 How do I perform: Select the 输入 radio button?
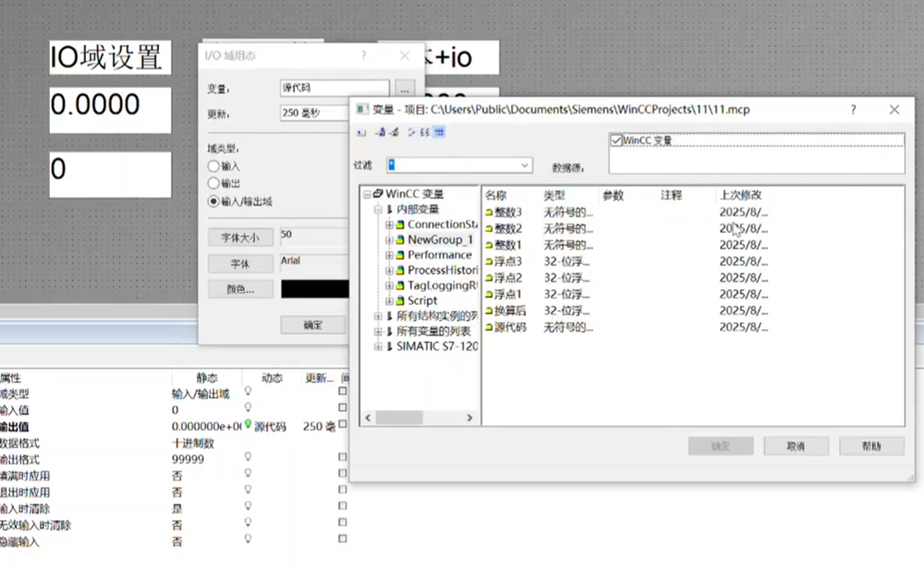(x=213, y=166)
